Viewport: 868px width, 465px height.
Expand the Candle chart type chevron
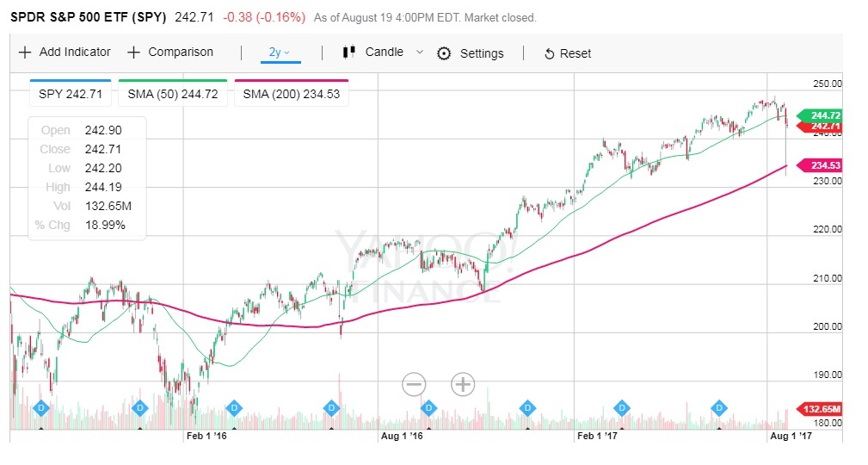420,53
